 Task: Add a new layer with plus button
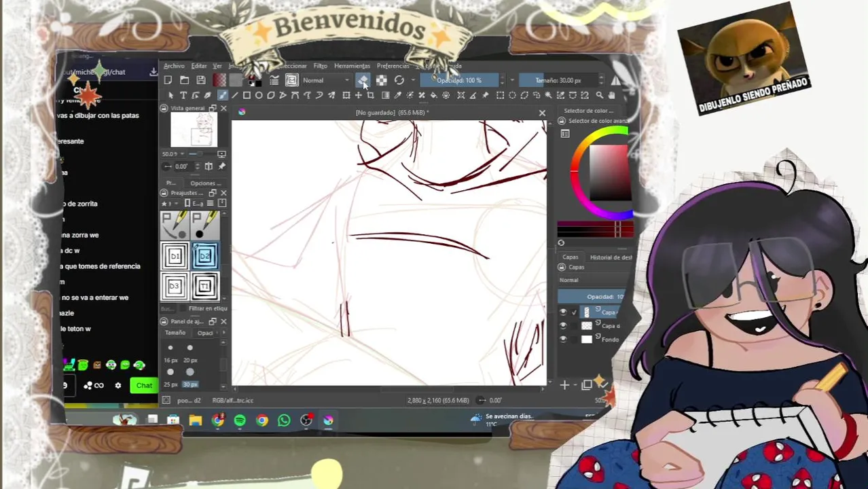(564, 385)
